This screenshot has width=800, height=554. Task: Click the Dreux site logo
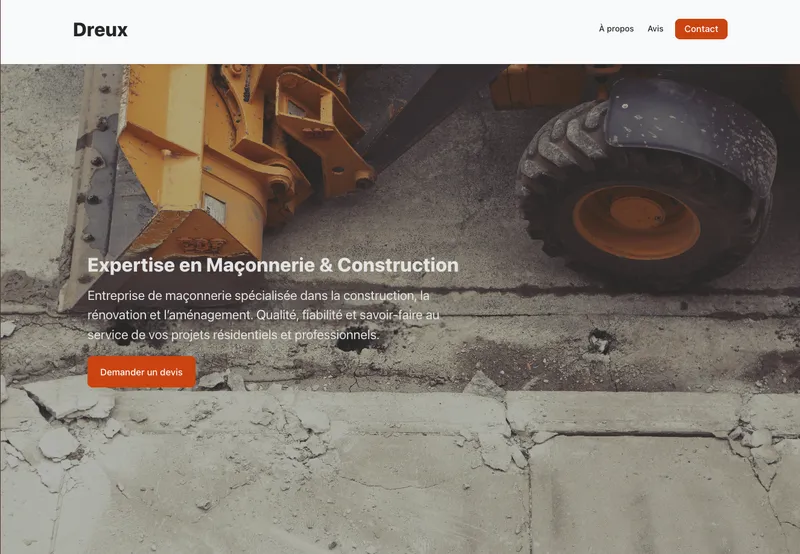click(x=100, y=30)
